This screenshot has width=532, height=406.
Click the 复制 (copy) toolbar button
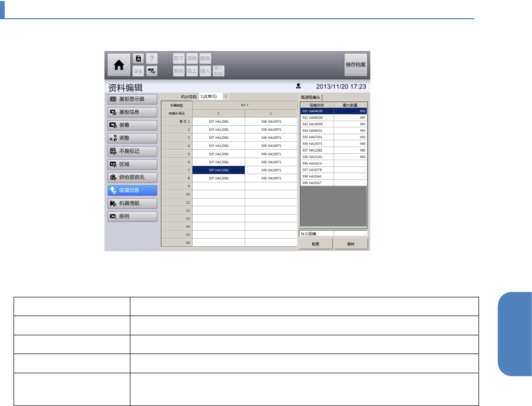[x=179, y=71]
